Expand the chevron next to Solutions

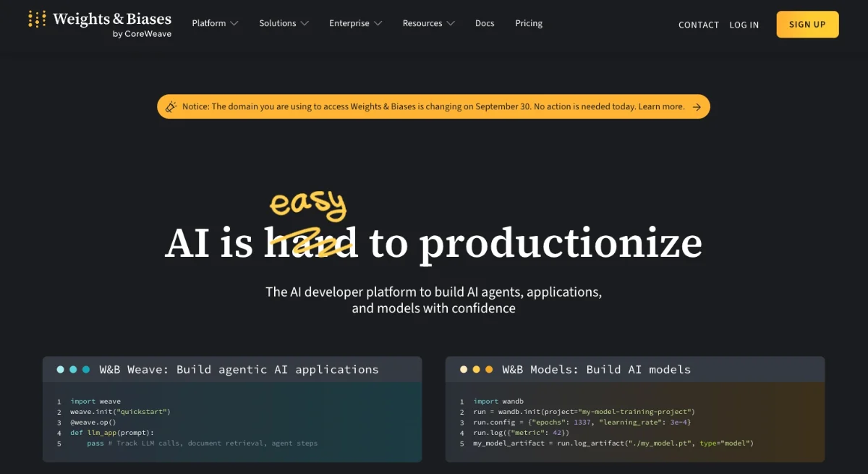pos(305,24)
